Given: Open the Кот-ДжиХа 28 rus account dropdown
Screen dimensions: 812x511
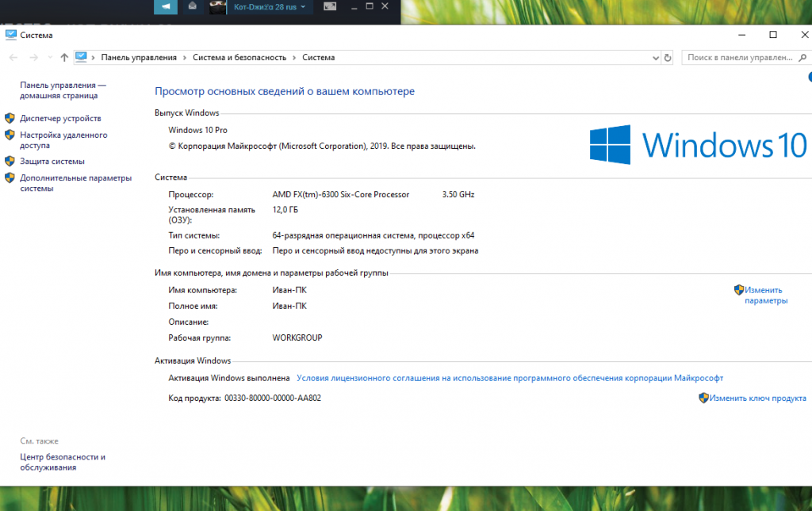Looking at the screenshot, I should click(x=270, y=6).
